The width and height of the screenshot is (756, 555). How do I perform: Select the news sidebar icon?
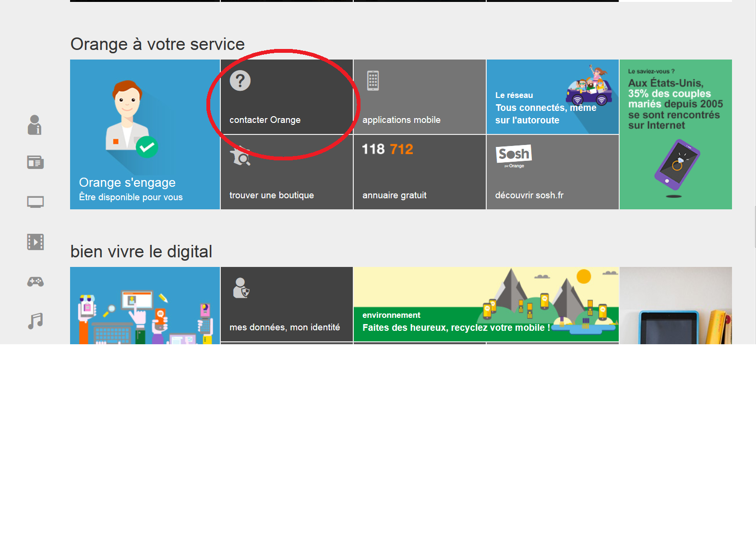click(x=35, y=163)
